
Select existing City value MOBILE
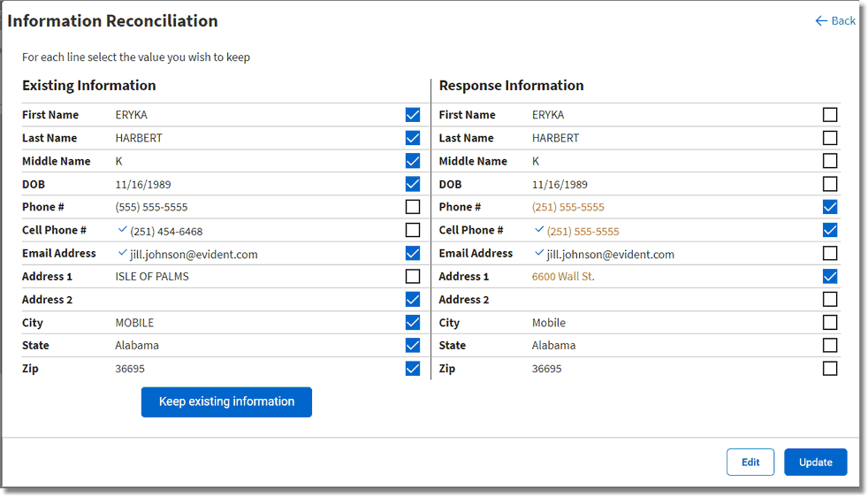[x=134, y=323]
